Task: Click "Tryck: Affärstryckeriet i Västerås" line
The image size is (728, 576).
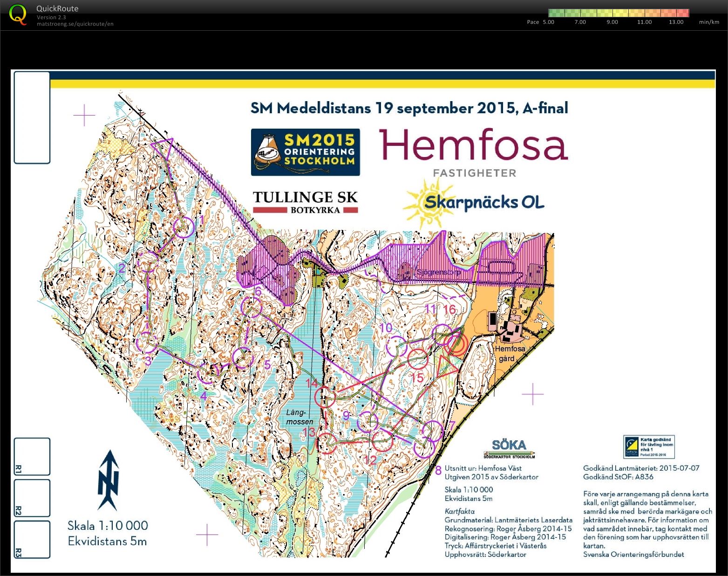Action: 496,546
